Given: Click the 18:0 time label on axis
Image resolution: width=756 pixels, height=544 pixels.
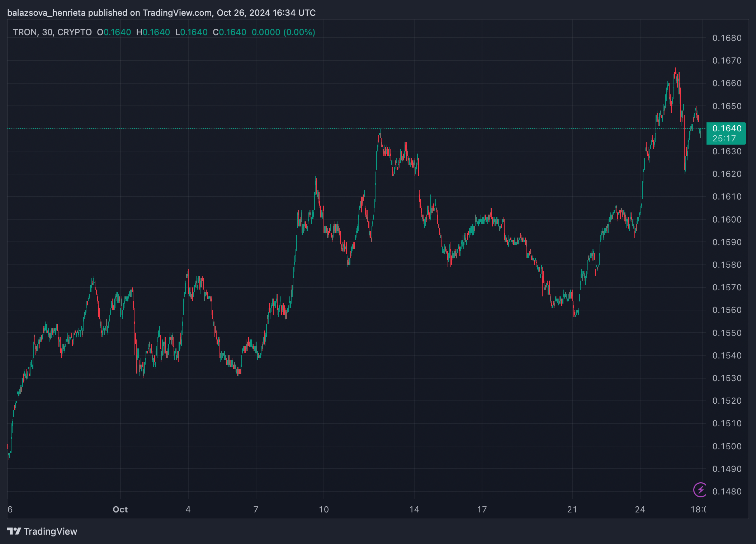Looking at the screenshot, I should coord(698,510).
